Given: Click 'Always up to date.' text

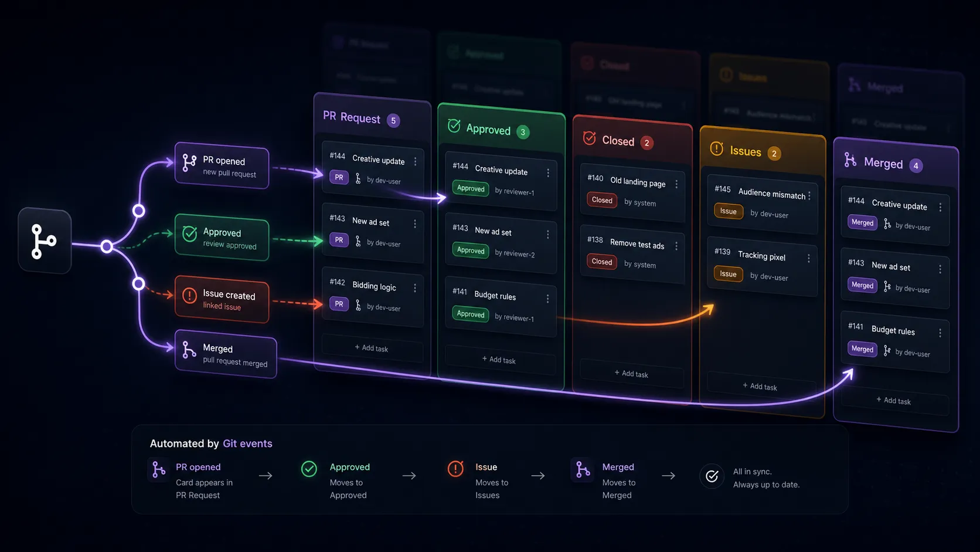Looking at the screenshot, I should click(x=766, y=485).
